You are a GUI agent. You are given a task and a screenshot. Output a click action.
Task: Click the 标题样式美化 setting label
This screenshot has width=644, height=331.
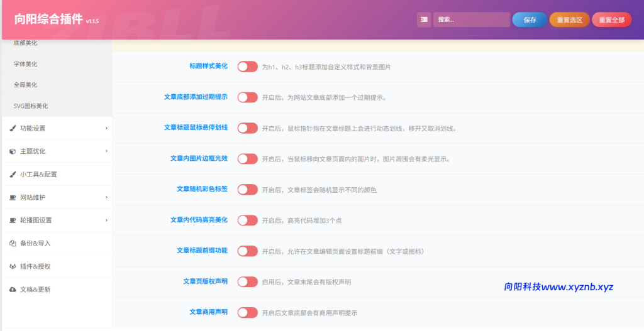coord(208,65)
